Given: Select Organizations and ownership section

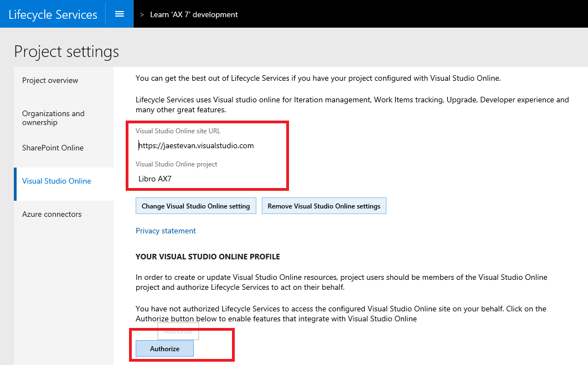Looking at the screenshot, I should click(x=53, y=118).
